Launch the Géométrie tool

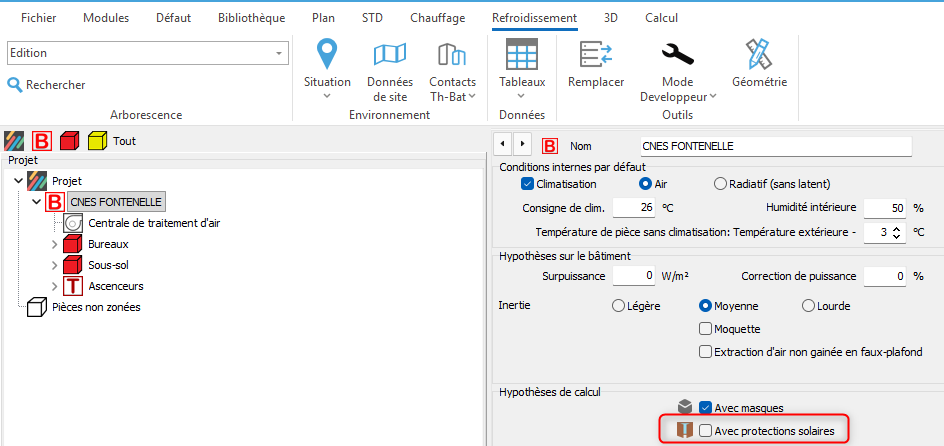coord(759,56)
